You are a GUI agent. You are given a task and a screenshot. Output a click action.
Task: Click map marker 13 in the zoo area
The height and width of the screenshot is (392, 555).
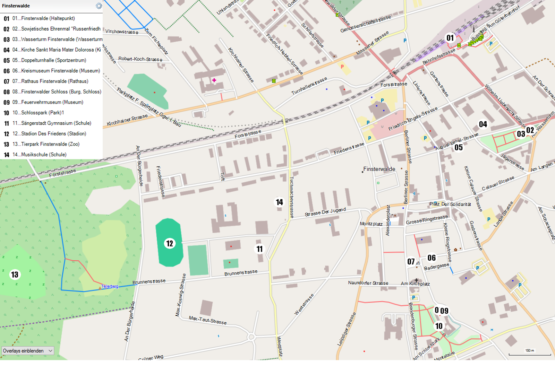pos(15,275)
